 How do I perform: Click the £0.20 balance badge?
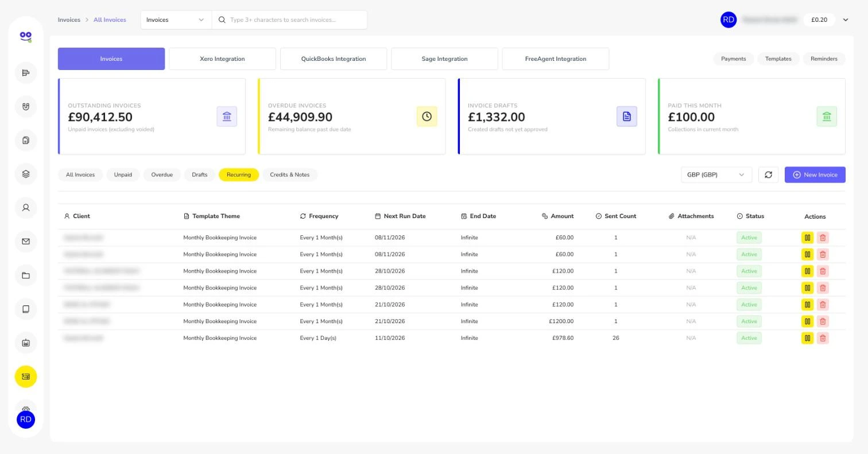click(819, 20)
